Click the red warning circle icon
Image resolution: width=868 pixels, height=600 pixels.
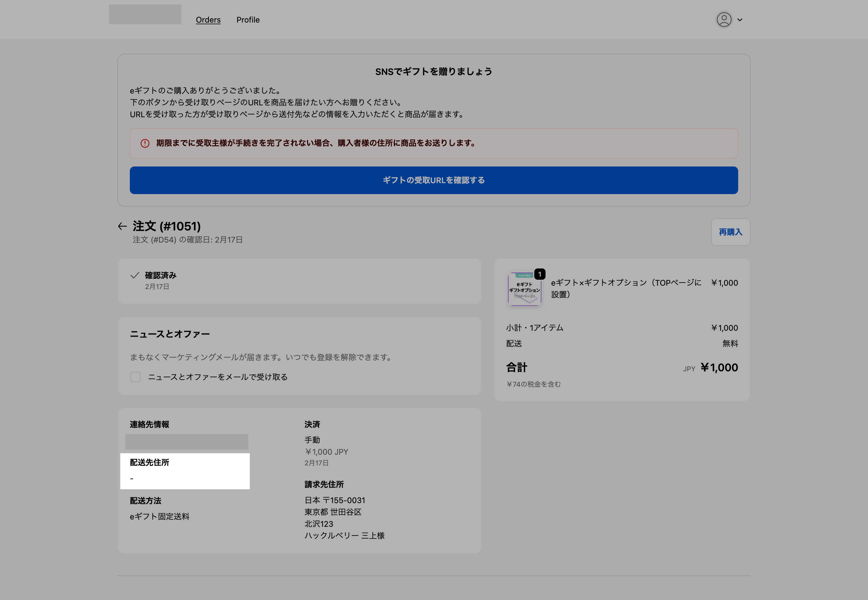click(145, 143)
